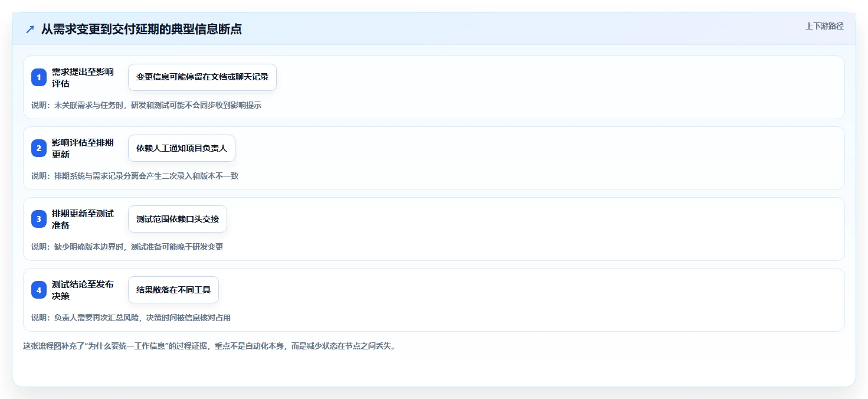
Task: Select the step label 排期更新至测试准备
Action: [x=83, y=219]
